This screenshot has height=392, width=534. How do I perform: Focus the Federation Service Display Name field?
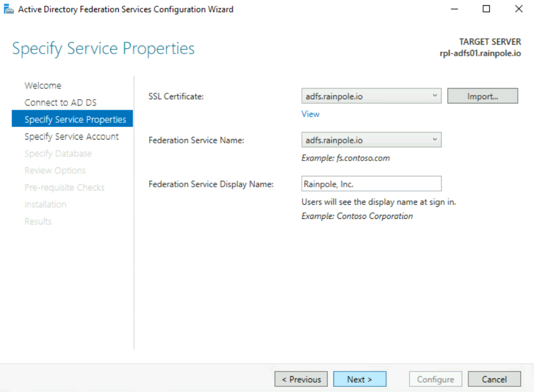point(371,184)
